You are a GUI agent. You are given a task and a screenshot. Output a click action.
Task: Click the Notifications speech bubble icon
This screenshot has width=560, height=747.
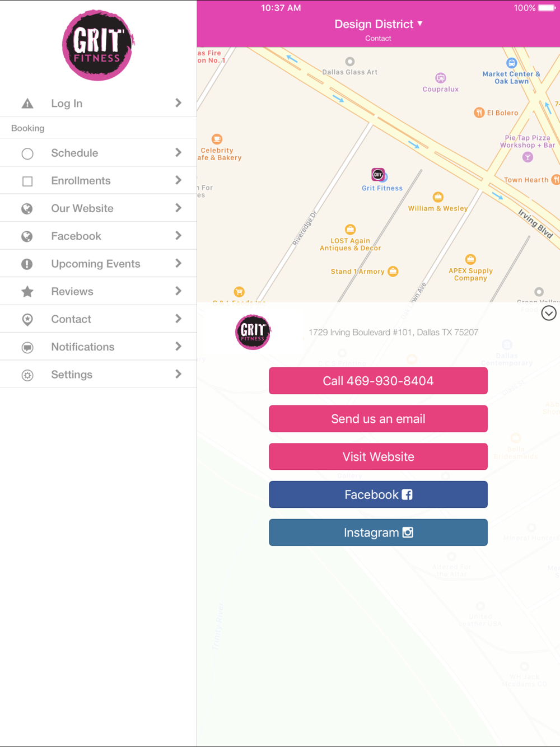[x=27, y=347]
